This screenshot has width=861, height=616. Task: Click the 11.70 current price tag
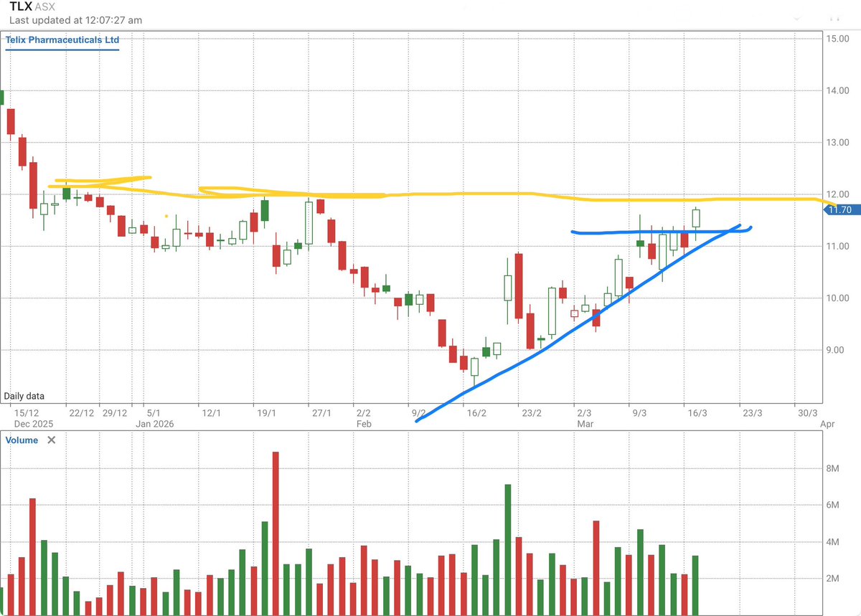840,209
